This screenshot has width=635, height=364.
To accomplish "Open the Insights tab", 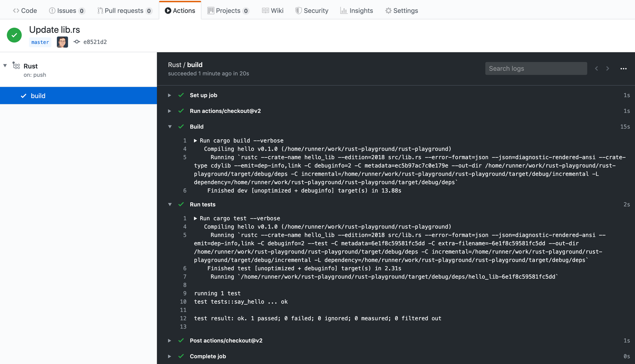I will (x=357, y=10).
